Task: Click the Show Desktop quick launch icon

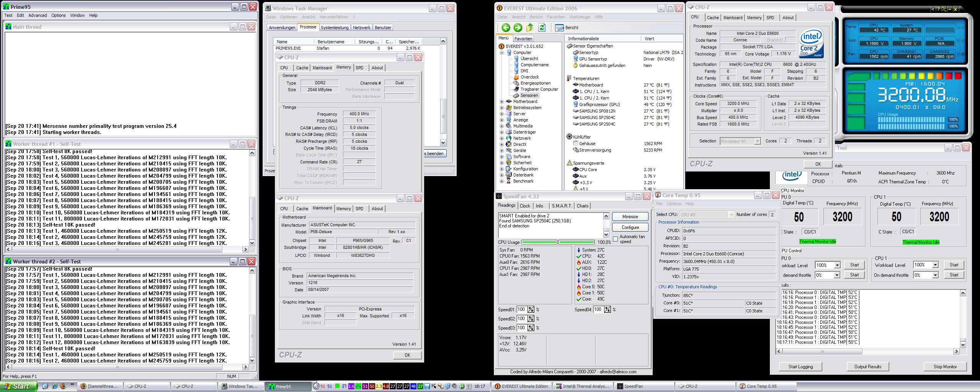Action: [46, 386]
